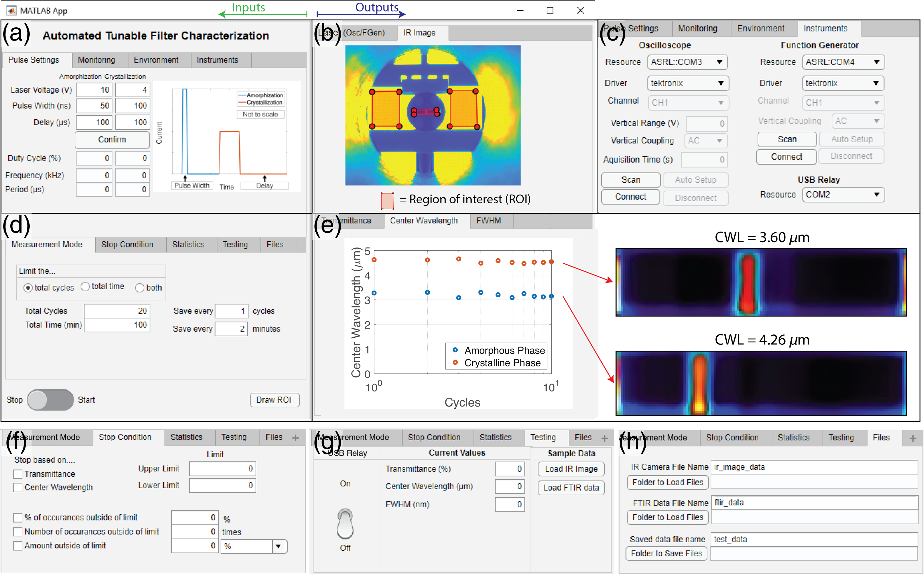Open the % unit dropdown for amount outside limit
Image resolution: width=924 pixels, height=574 pixels.
tap(254, 546)
